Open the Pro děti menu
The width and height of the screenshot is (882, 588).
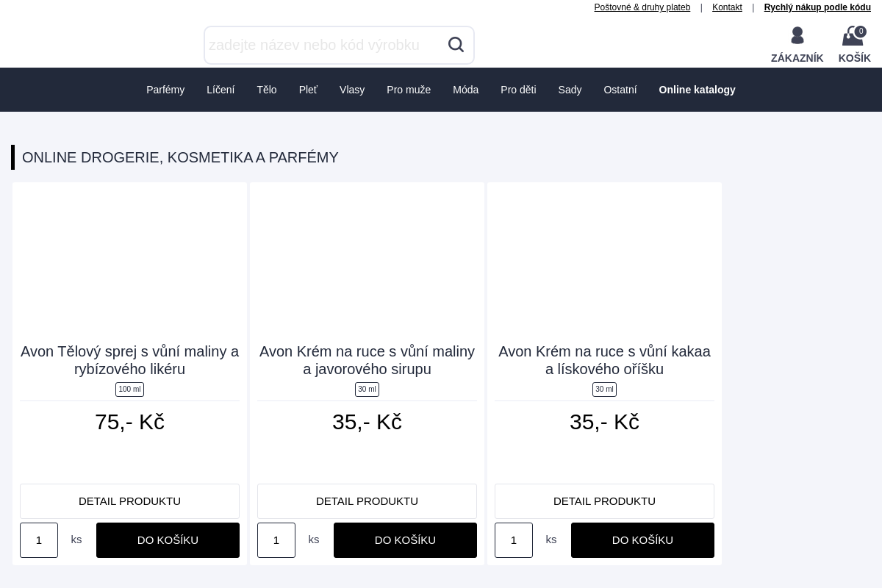click(518, 90)
